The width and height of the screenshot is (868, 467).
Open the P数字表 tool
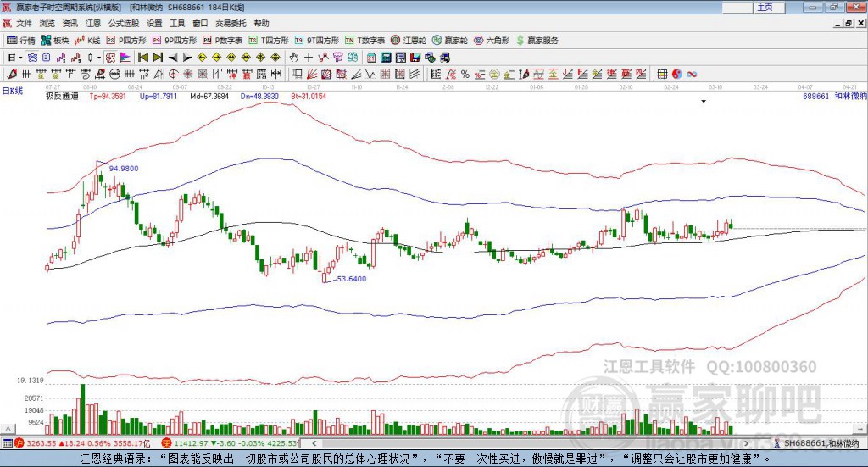pos(223,41)
